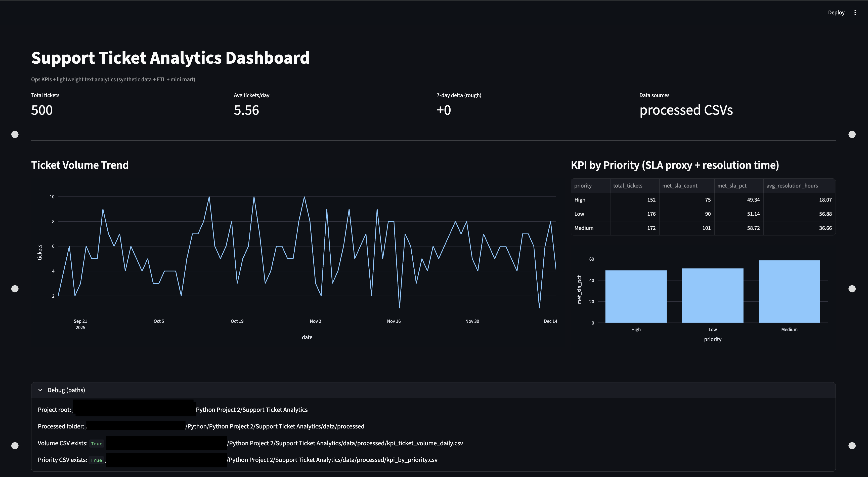This screenshot has width=868, height=477.
Task: Click the Total tickets metric showing 500
Action: pyautogui.click(x=42, y=110)
